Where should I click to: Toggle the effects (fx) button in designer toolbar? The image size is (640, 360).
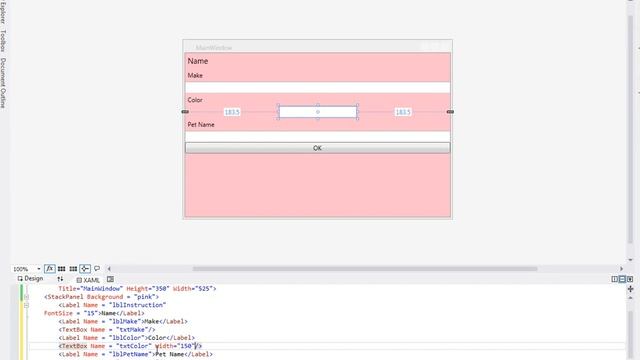tap(50, 269)
